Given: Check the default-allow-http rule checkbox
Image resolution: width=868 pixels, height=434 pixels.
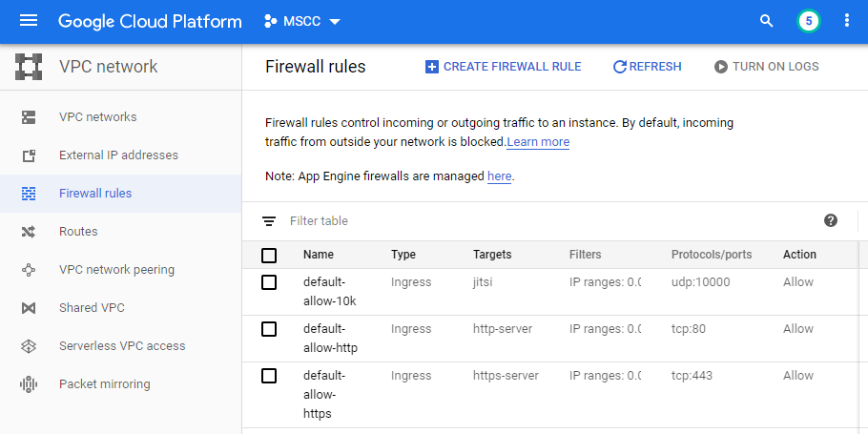Looking at the screenshot, I should coord(269,329).
